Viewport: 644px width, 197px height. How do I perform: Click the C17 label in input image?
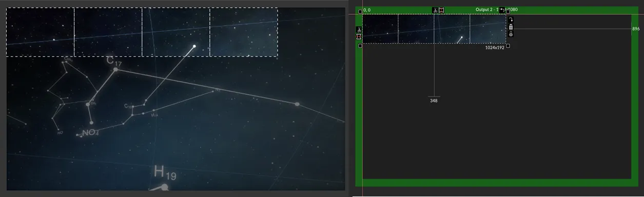click(114, 61)
